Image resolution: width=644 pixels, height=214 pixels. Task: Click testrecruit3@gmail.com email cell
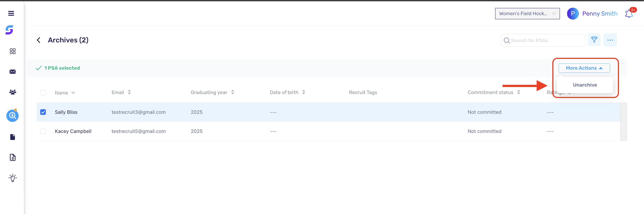tap(138, 112)
